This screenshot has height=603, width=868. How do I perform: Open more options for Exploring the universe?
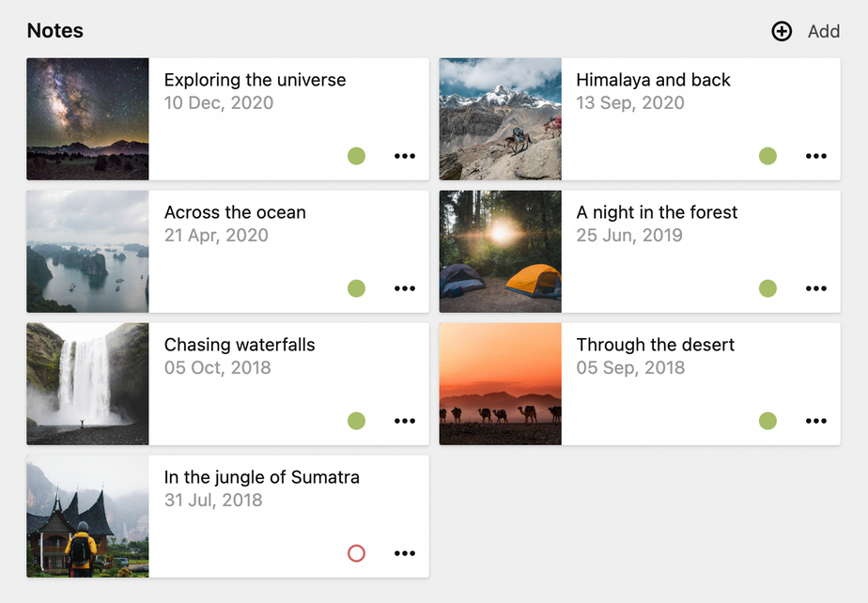click(x=405, y=156)
